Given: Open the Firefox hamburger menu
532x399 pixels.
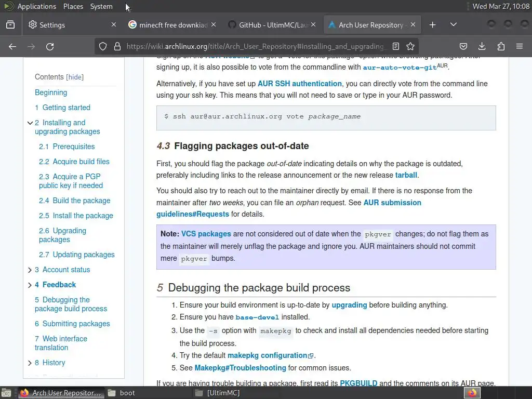Looking at the screenshot, I should 520,46.
